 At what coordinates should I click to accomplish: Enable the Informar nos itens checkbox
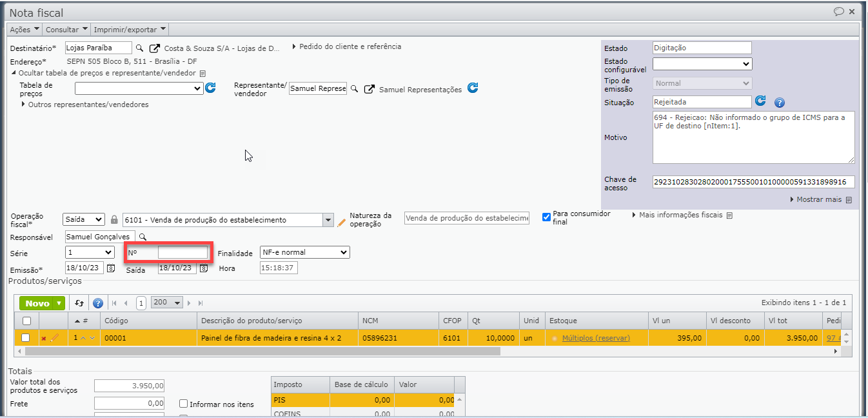pos(184,404)
